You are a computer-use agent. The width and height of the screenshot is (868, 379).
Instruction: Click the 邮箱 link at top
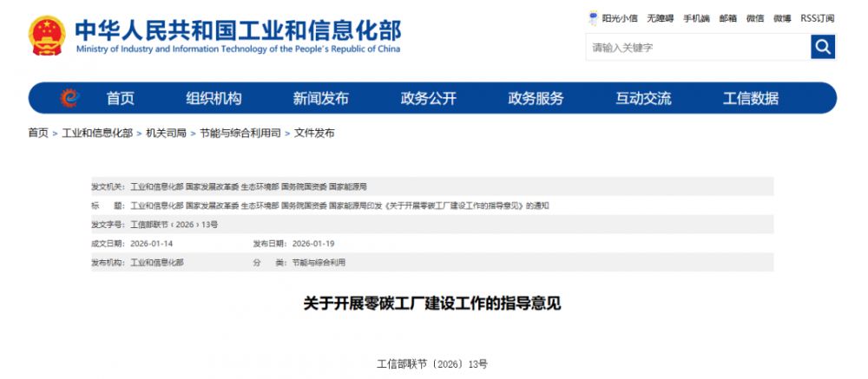pos(727,18)
